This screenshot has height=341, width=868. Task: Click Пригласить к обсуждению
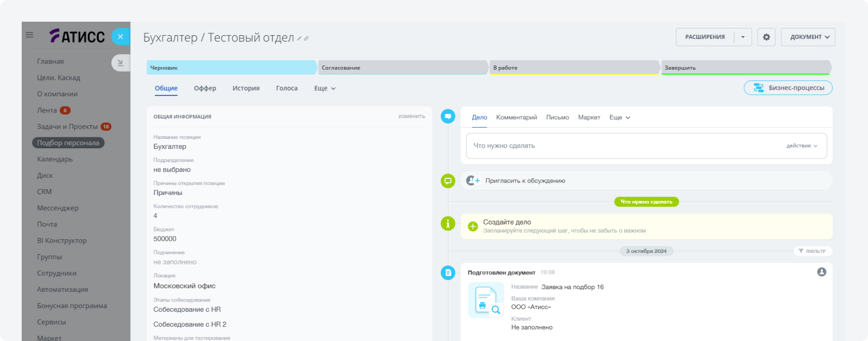(x=525, y=181)
